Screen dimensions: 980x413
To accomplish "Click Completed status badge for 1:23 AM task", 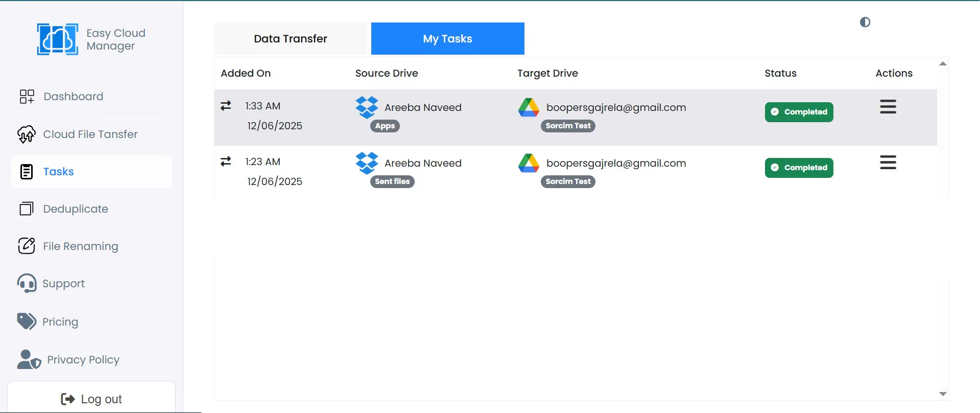I will pos(799,168).
